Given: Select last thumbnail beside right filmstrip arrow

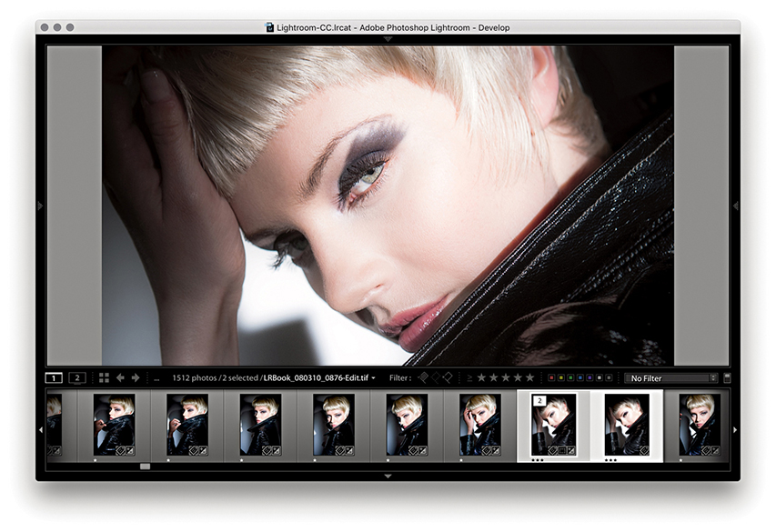Looking at the screenshot, I should point(700,425).
